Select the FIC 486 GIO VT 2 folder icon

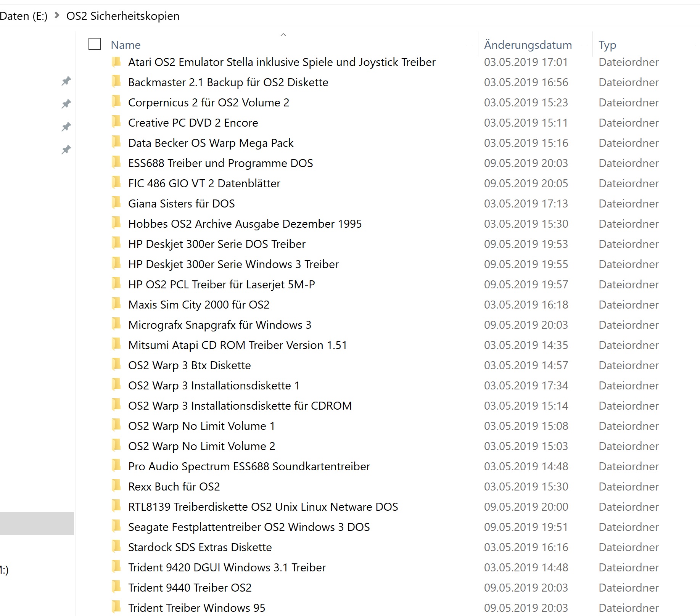point(116,183)
